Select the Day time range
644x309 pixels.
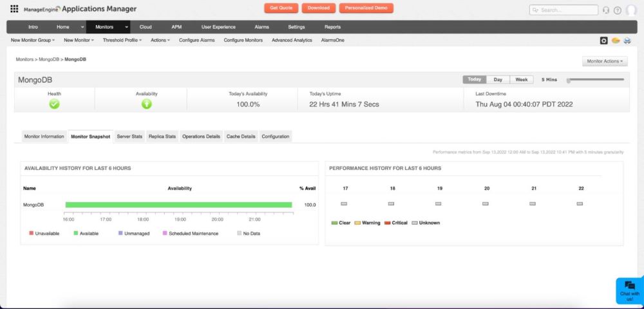coord(498,80)
